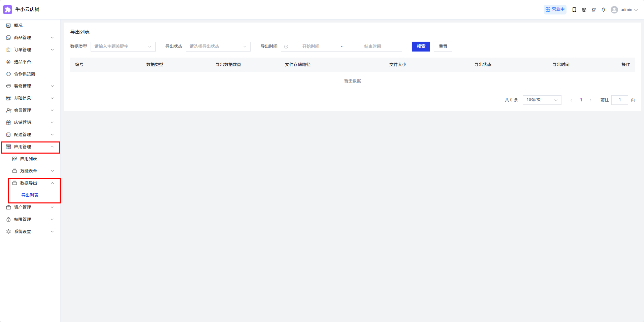Screen dimensions: 644x322
Task: Open the settings gear icon in header
Action: [x=584, y=10]
